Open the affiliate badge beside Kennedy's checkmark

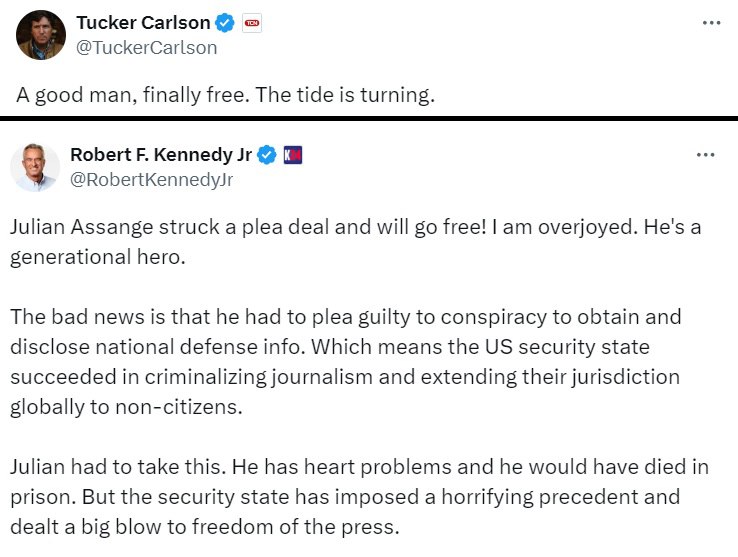pos(293,155)
